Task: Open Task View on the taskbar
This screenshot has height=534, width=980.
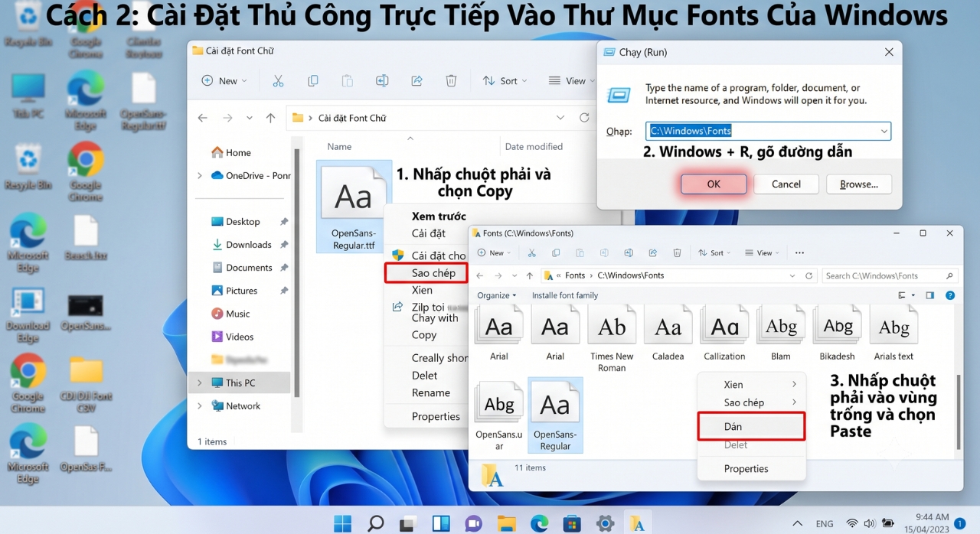Action: pos(408,524)
